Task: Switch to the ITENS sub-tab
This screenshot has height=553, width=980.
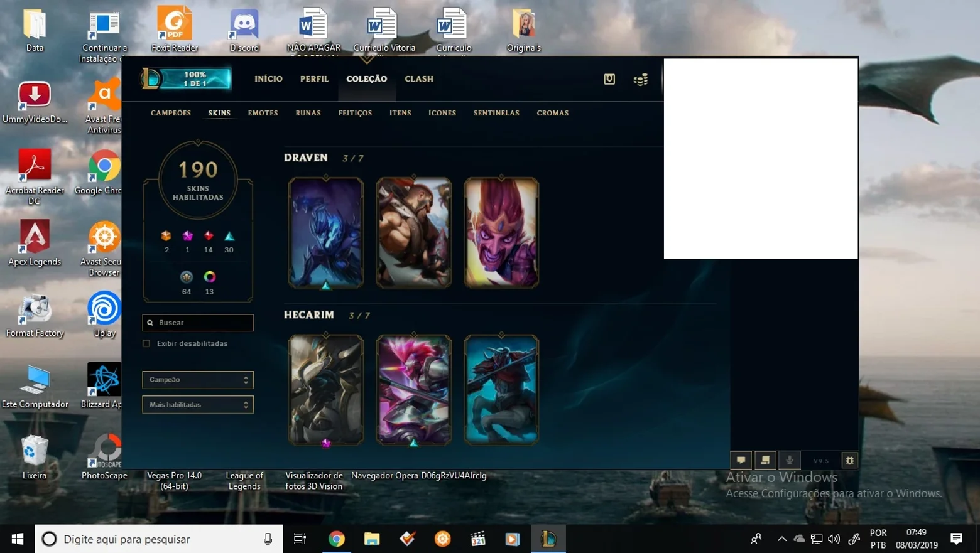Action: (400, 113)
